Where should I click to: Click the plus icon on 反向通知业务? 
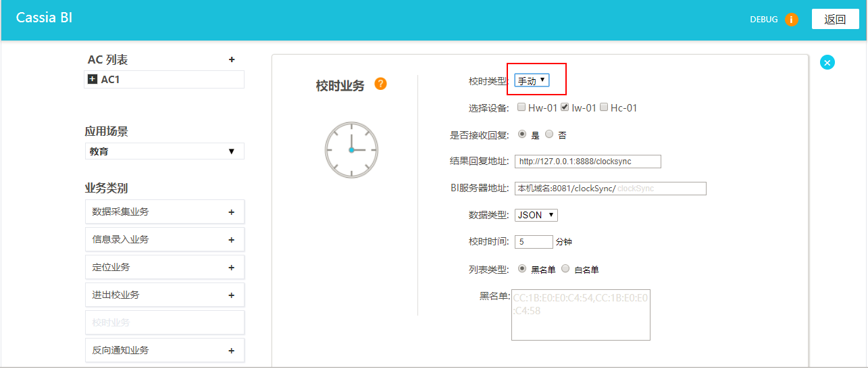pos(231,351)
